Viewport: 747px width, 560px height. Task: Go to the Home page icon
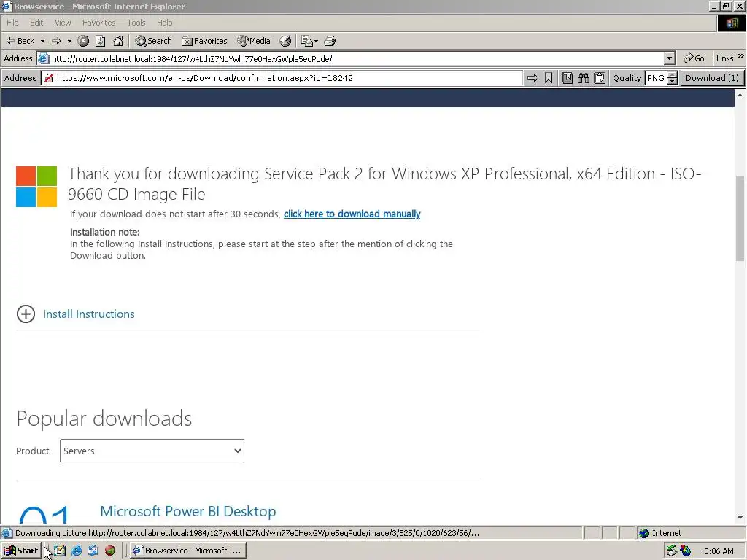point(118,41)
